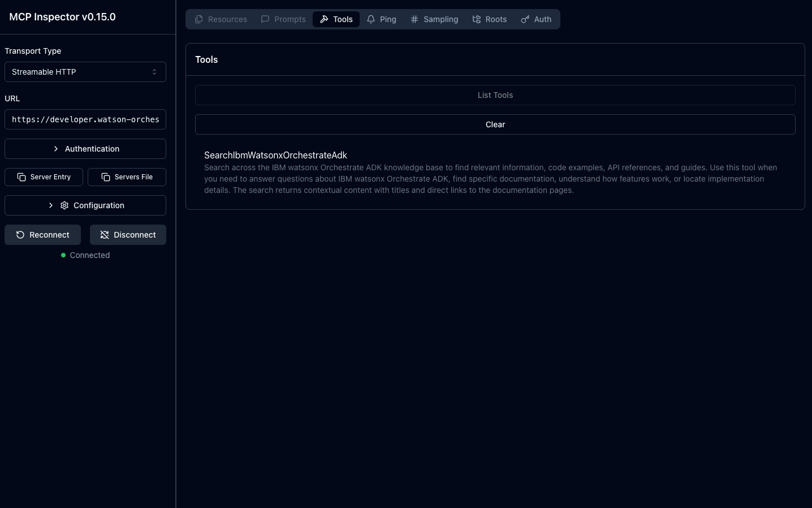Go to the Sampling tab

click(434, 19)
